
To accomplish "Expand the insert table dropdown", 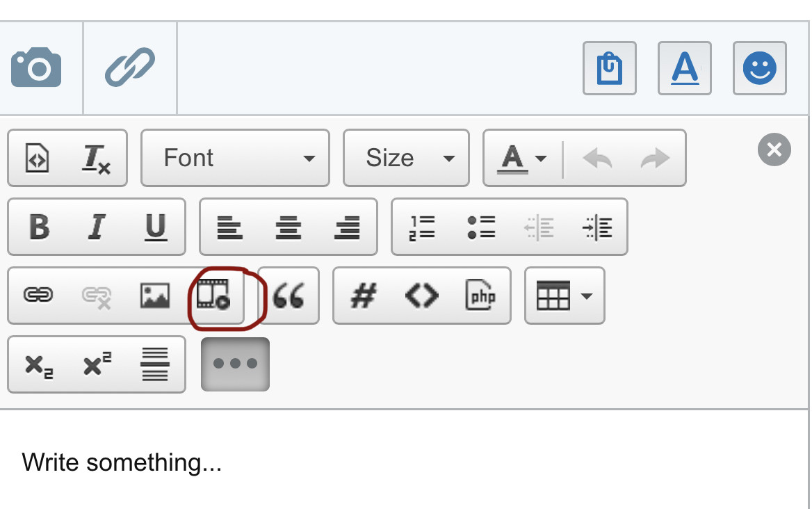I will pyautogui.click(x=564, y=296).
